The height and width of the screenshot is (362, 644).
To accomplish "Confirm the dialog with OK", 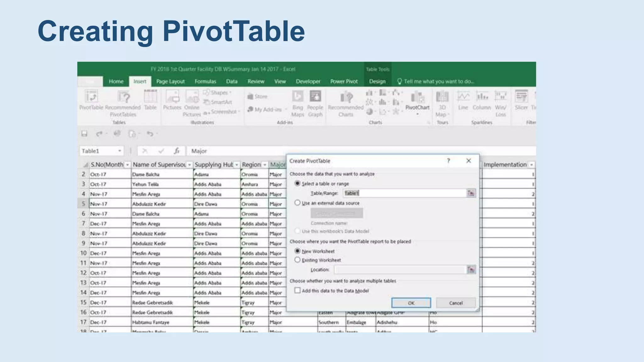I will coord(411,303).
